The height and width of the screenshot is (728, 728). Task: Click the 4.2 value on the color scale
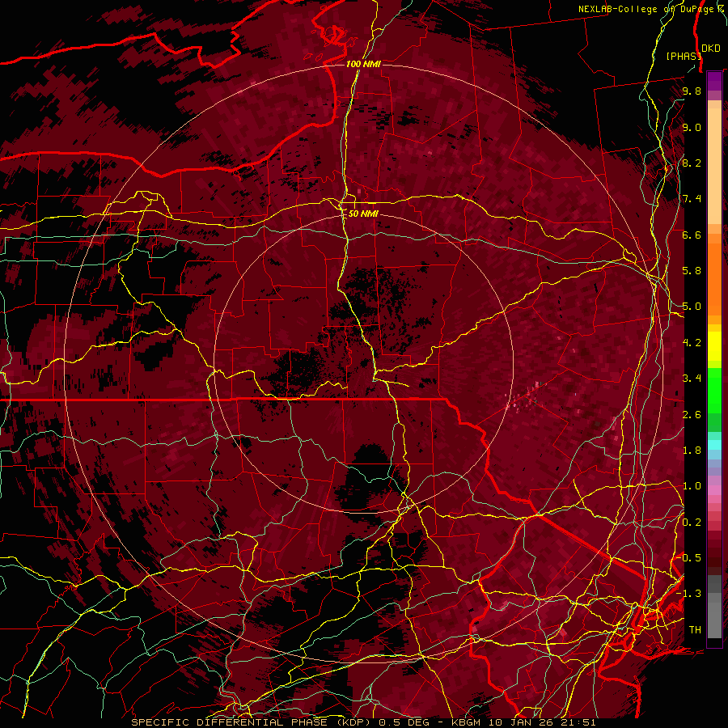692,343
